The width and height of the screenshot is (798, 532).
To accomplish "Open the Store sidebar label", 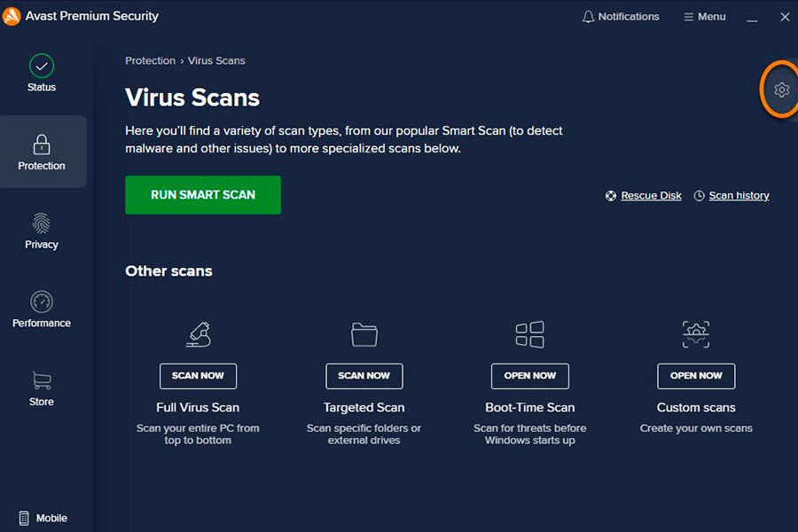I will [x=42, y=402].
